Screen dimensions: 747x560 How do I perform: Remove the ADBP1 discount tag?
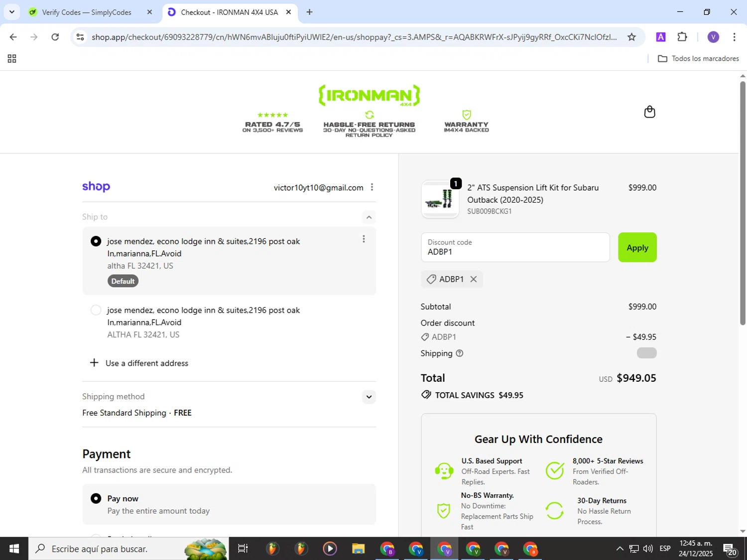[x=474, y=279]
